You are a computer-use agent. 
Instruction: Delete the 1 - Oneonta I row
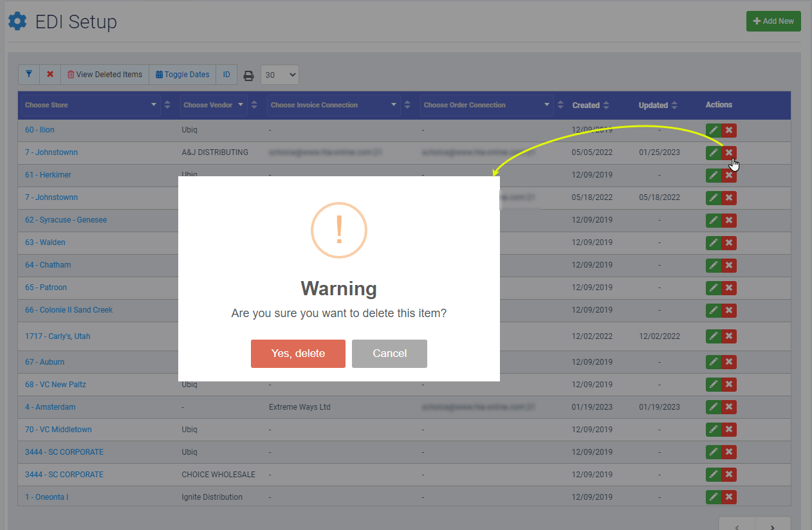point(729,497)
